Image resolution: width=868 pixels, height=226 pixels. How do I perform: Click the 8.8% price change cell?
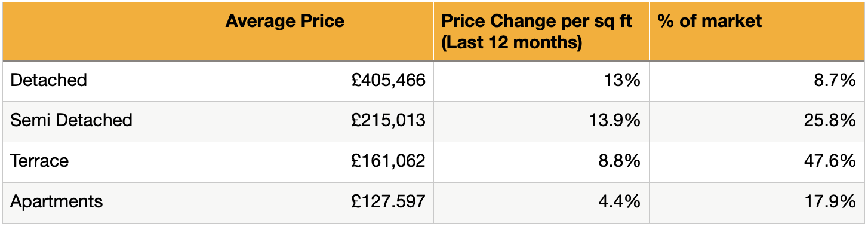coord(541,162)
